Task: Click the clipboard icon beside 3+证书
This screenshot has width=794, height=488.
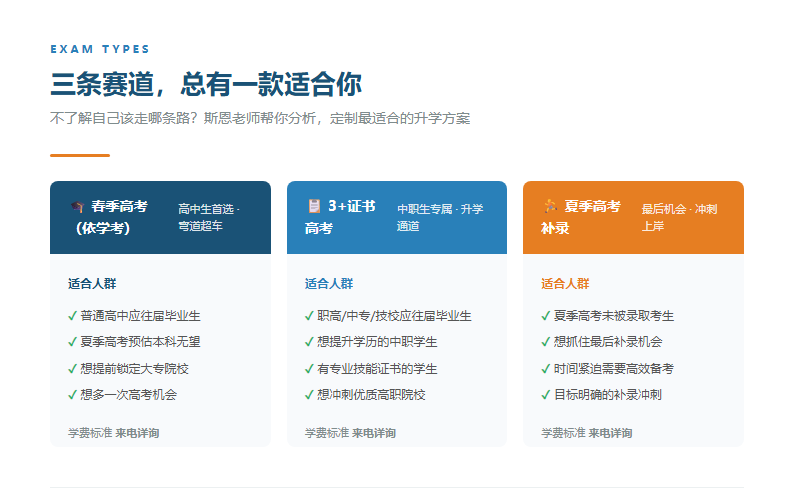Action: (314, 206)
